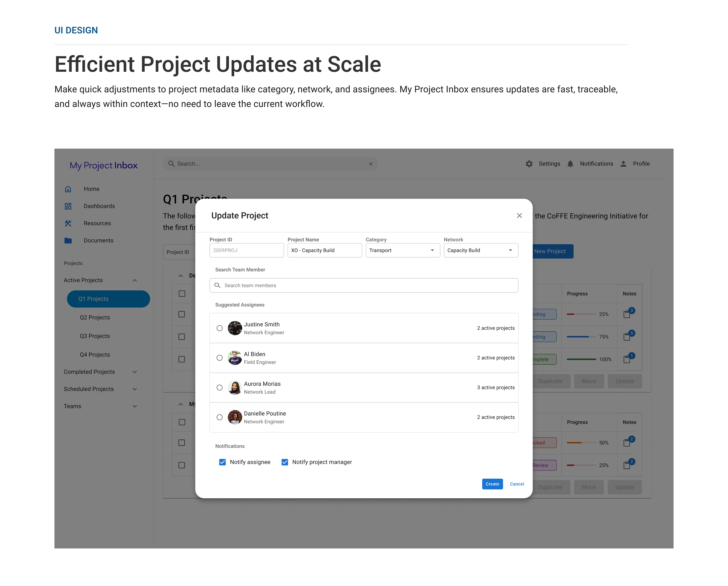Open the Documents folder icon

click(x=68, y=241)
